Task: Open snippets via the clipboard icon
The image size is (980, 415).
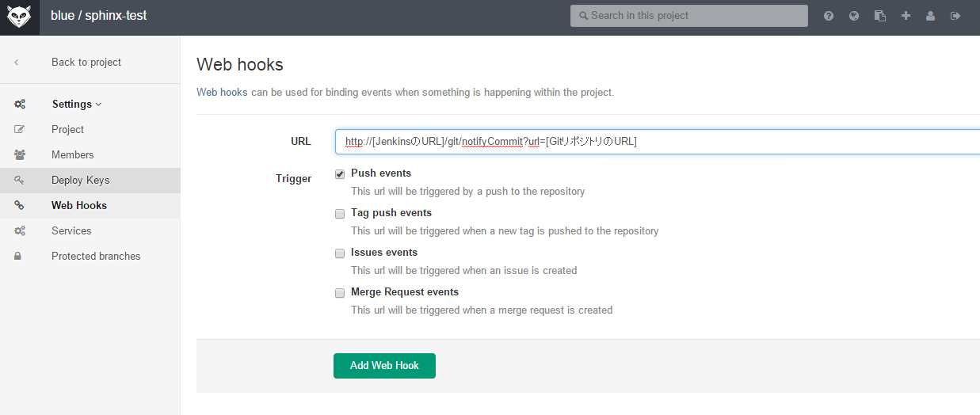Action: [879, 16]
